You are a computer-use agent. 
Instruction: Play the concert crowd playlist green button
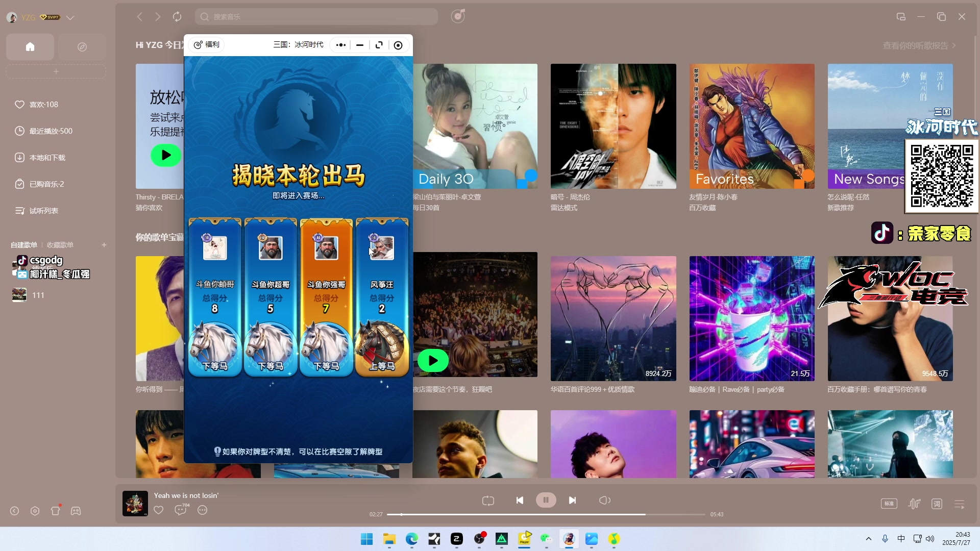433,361
